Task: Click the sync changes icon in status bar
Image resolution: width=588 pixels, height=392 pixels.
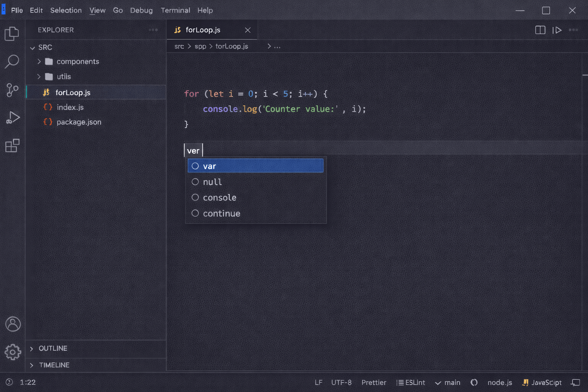Action: tap(474, 382)
